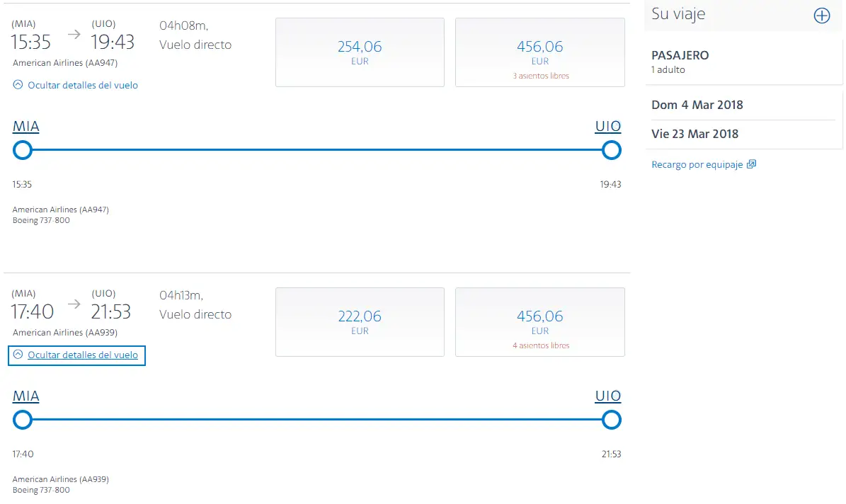Open UIO airport link in first flight details
The image size is (846, 504).
click(608, 127)
